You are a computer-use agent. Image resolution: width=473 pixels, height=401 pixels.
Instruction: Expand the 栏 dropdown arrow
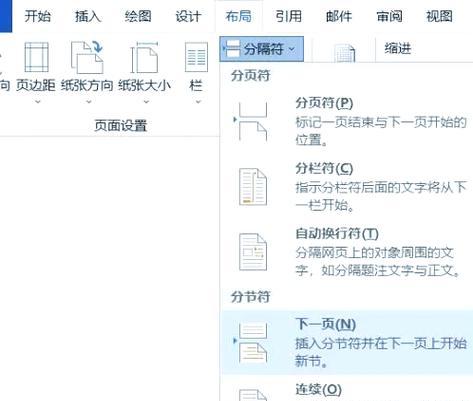[x=198, y=101]
